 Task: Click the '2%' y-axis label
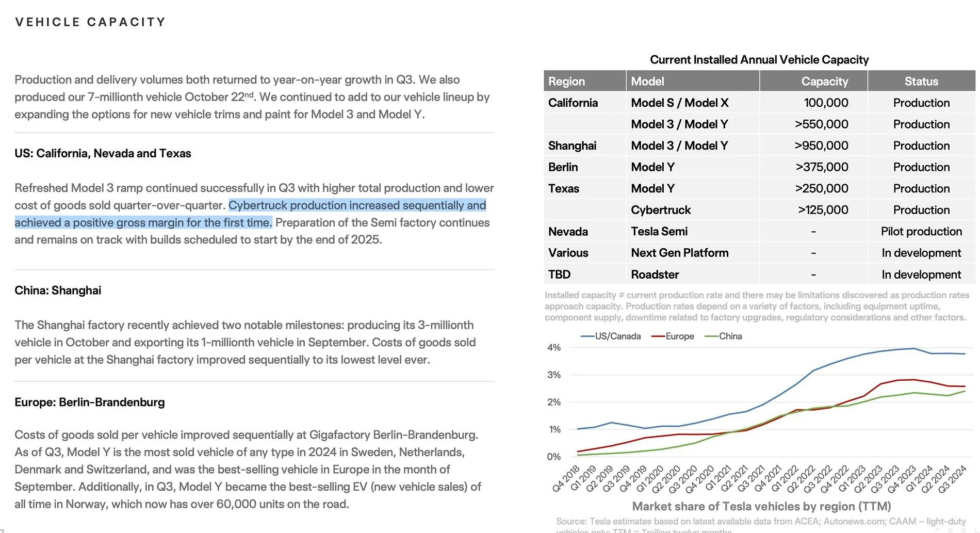point(554,402)
